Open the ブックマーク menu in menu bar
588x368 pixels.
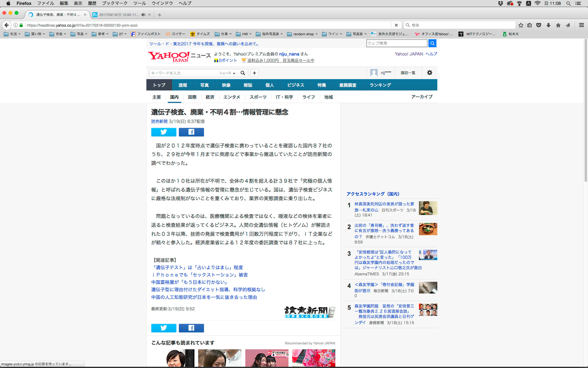tap(115, 3)
